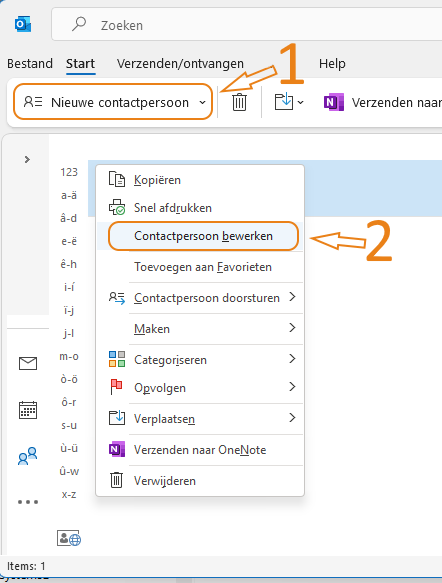Expand Contactpersoon doorsturen submenu

(x=201, y=298)
